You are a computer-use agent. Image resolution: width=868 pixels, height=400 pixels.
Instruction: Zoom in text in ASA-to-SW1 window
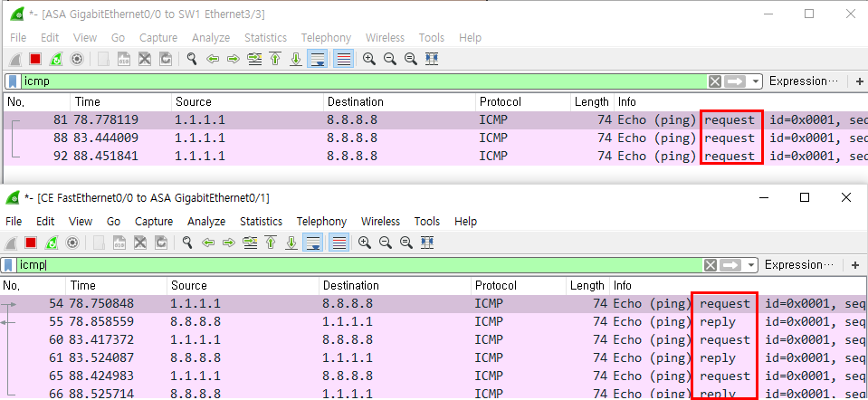click(369, 59)
